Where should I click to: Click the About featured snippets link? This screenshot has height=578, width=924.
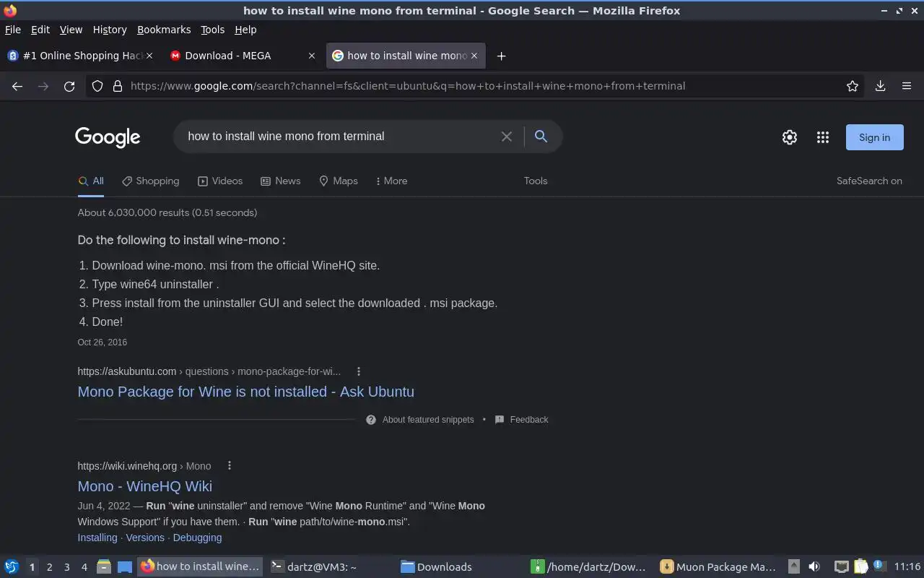pyautogui.click(x=428, y=420)
